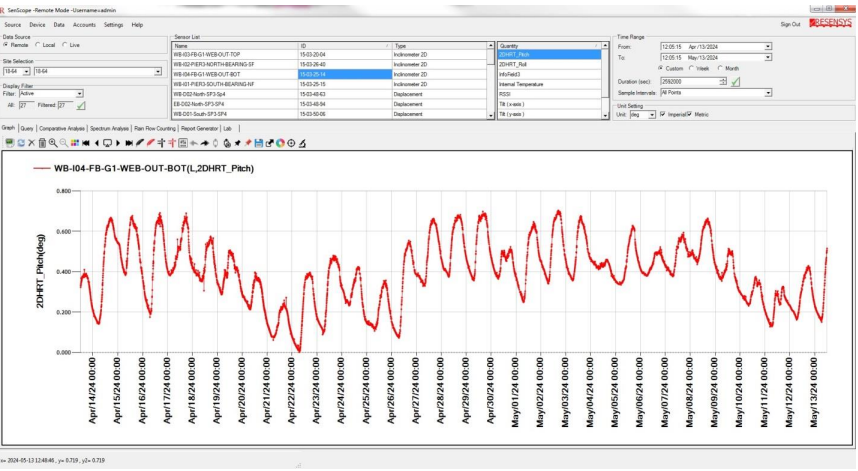Step forward with right arrow icon
The height and width of the screenshot is (471, 858).
point(118,143)
